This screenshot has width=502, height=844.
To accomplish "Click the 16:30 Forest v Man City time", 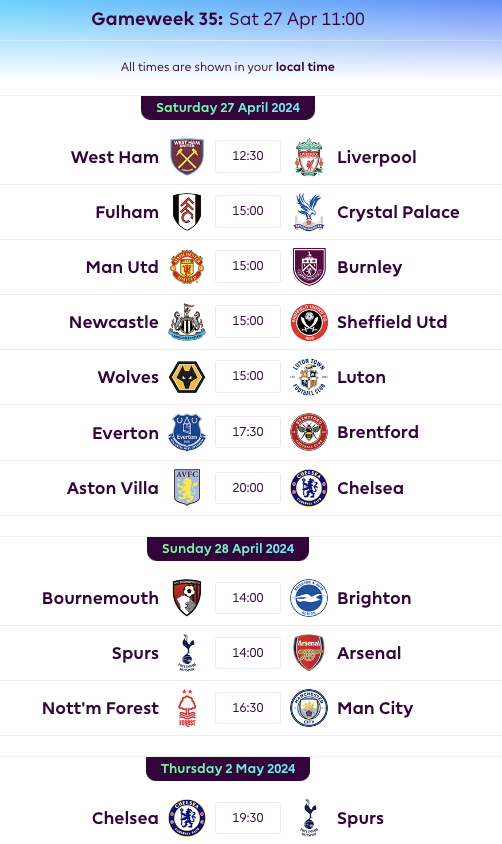I will pos(248,708).
